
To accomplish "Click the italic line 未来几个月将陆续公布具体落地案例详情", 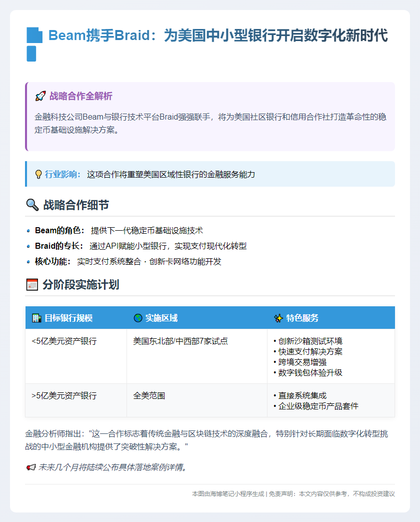I will (x=112, y=467).
